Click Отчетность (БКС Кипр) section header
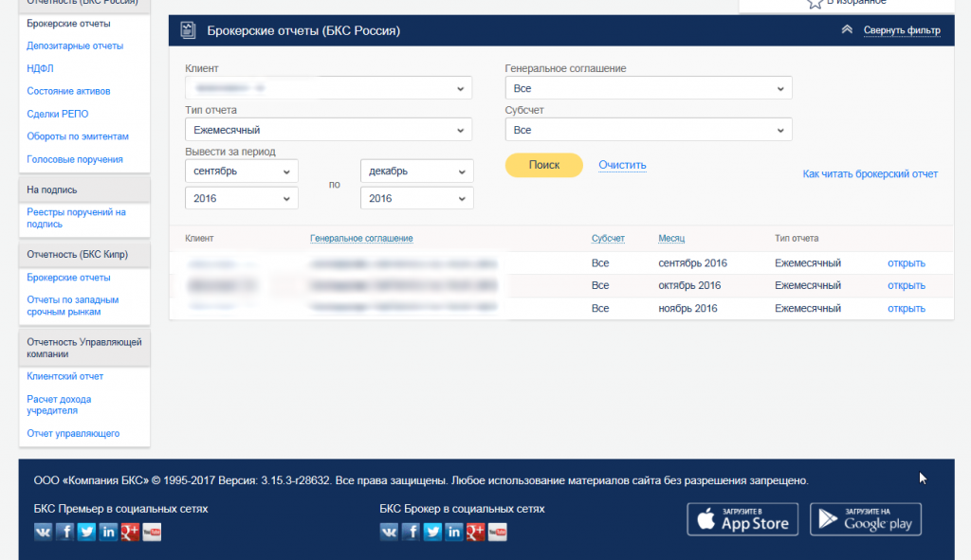The width and height of the screenshot is (971, 560). coord(84,254)
